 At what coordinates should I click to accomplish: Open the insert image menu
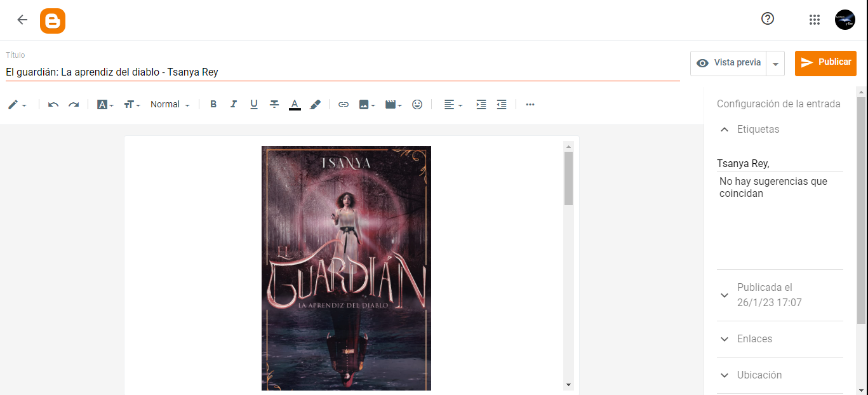coord(367,105)
